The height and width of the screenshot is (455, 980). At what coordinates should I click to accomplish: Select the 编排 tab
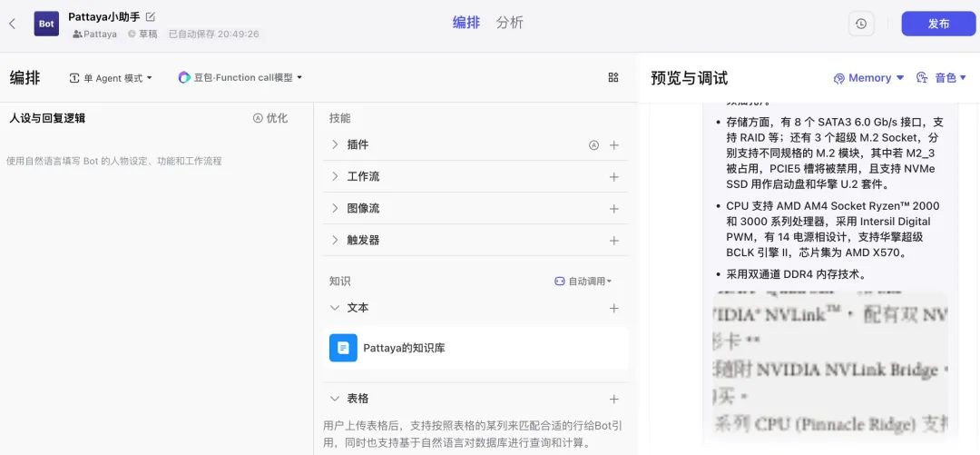466,23
